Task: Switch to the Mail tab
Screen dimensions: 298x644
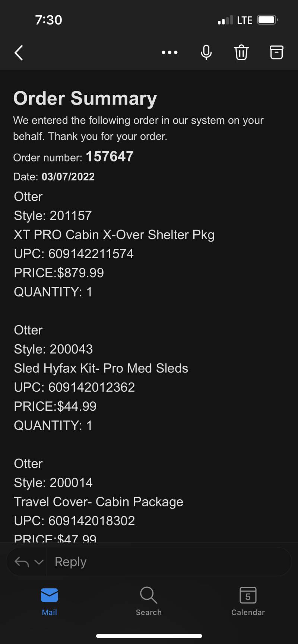Action: coord(50,602)
